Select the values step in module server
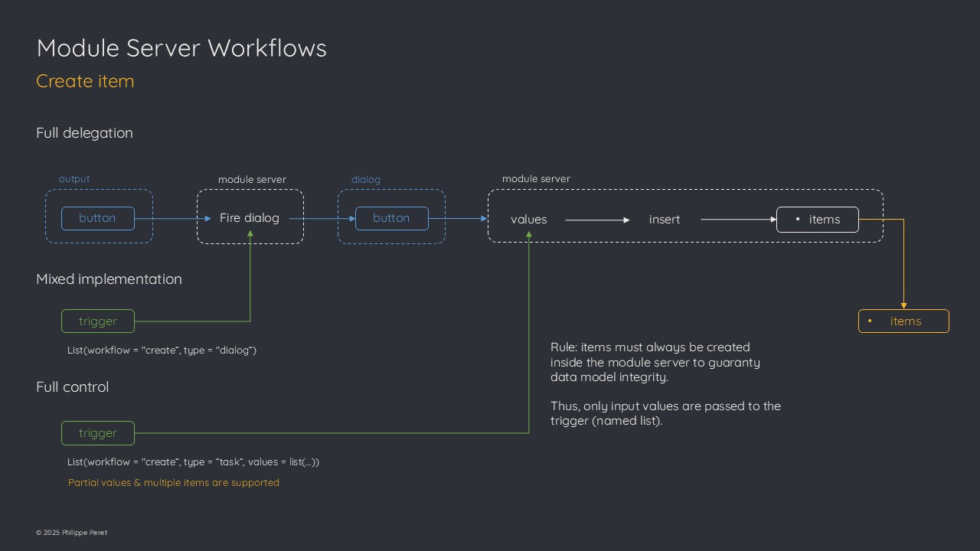The image size is (980, 551). pyautogui.click(x=529, y=220)
